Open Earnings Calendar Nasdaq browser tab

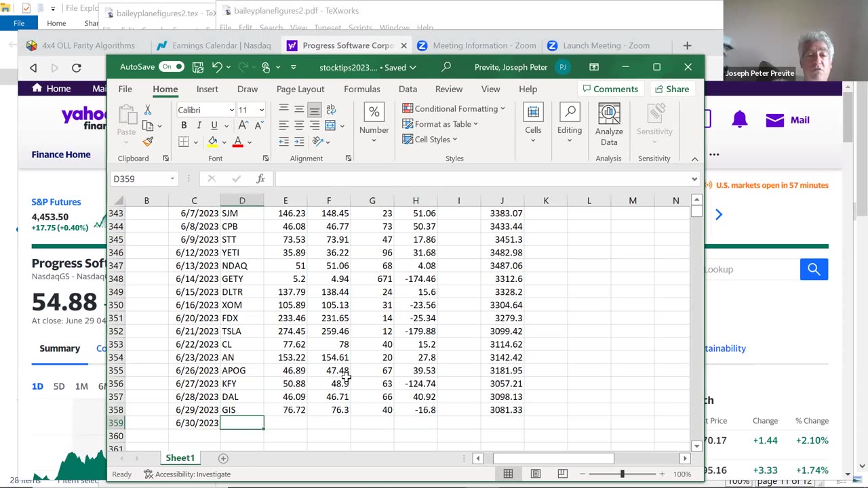(x=213, y=45)
